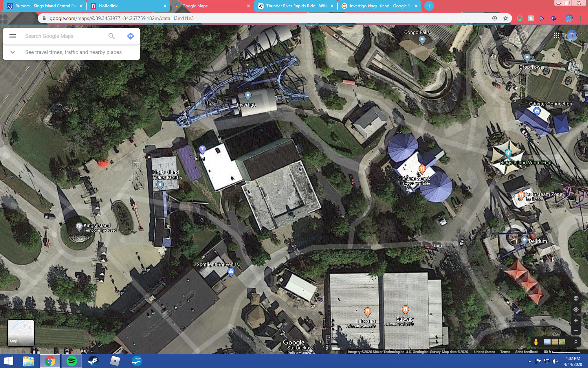588x368 pixels.
Task: Click the Send feedback link
Action: pos(527,352)
